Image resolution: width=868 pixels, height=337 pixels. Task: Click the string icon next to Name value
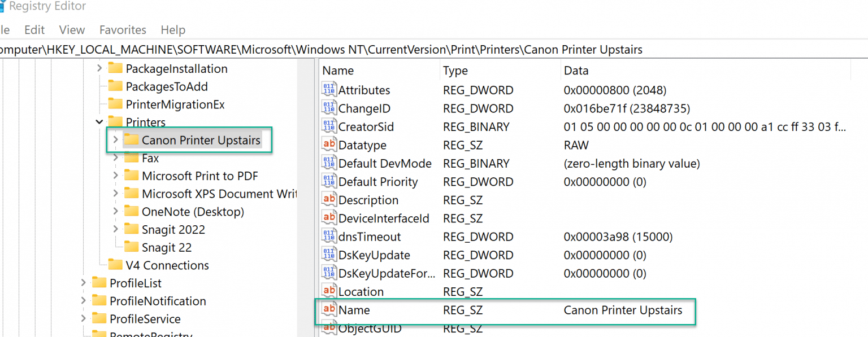pyautogui.click(x=329, y=310)
